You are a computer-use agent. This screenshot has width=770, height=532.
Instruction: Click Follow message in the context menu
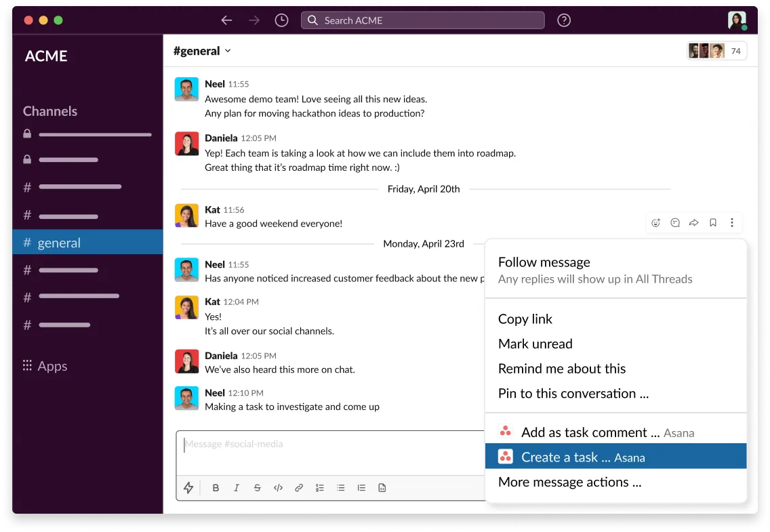tap(544, 262)
